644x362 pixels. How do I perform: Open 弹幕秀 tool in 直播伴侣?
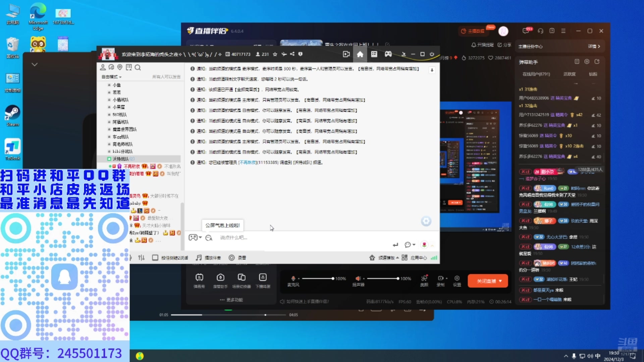pyautogui.click(x=199, y=281)
